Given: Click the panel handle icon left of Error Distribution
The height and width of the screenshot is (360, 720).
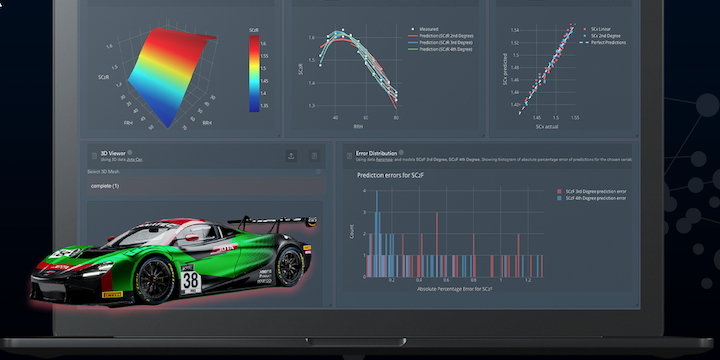Looking at the screenshot, I should (x=349, y=156).
